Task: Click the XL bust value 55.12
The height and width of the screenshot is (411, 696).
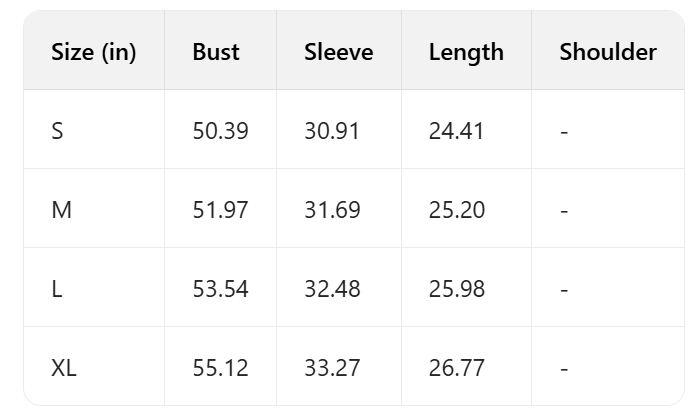Action: click(x=220, y=368)
